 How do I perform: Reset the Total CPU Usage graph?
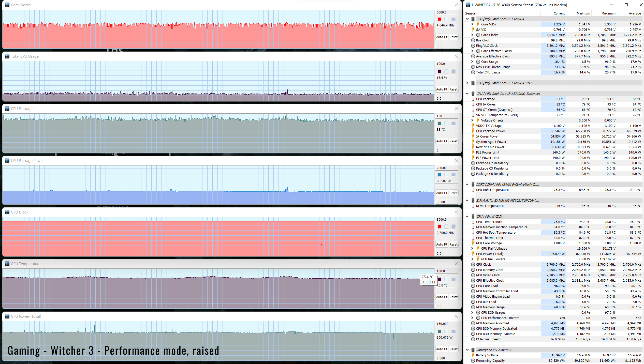(453, 89)
